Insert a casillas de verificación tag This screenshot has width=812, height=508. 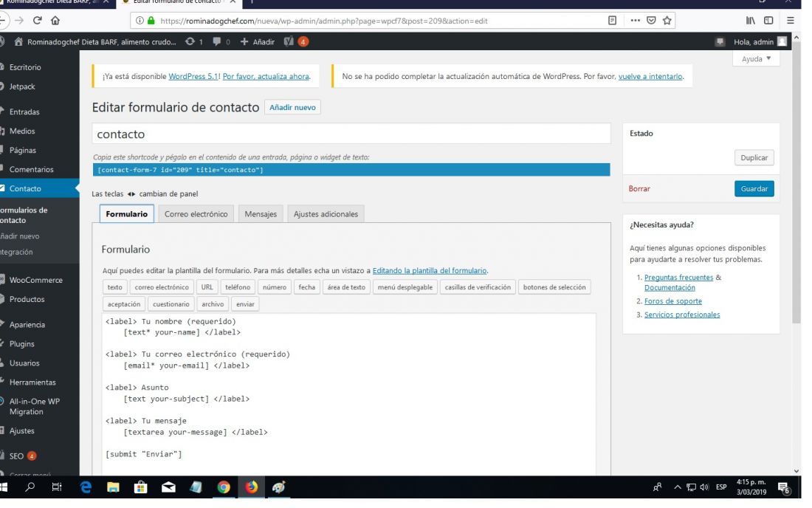(x=478, y=287)
